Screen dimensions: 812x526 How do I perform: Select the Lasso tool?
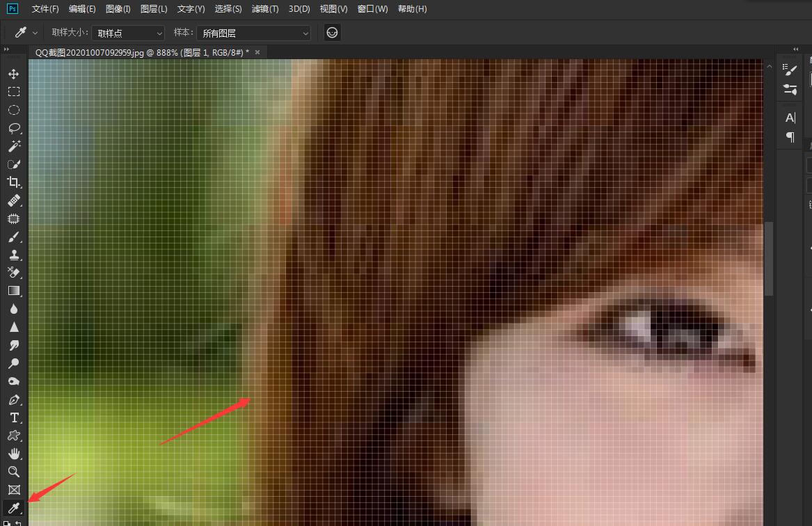coord(14,128)
